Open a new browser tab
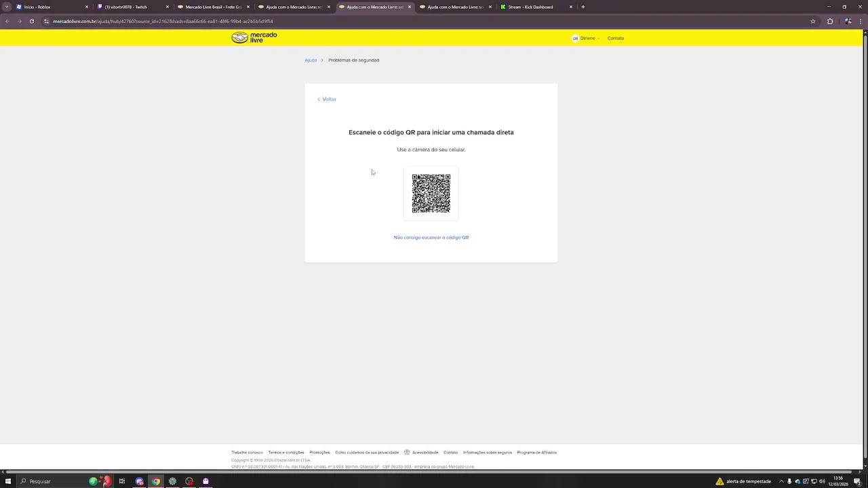The image size is (868, 488). 583,7
